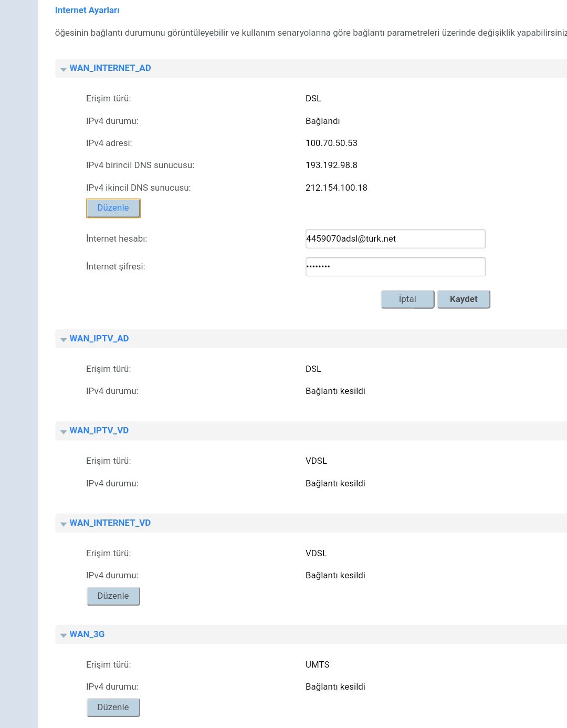Viewport: 567px width, 728px height.
Task: Select the IPv4 birincil DNS sunucusu label
Action: pos(140,165)
